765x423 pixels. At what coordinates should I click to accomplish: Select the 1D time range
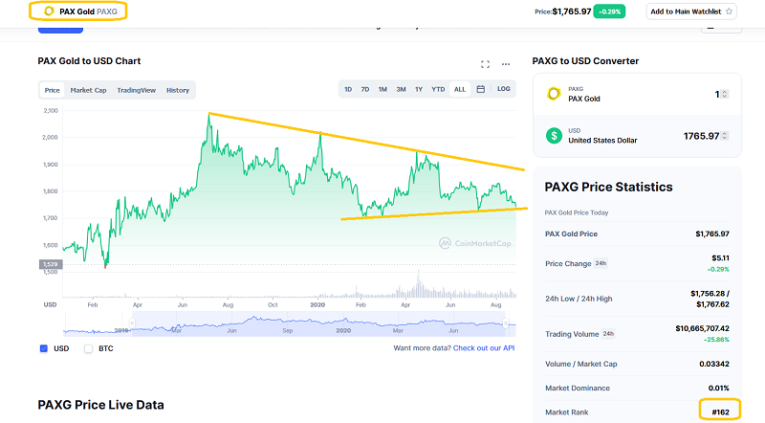click(348, 90)
